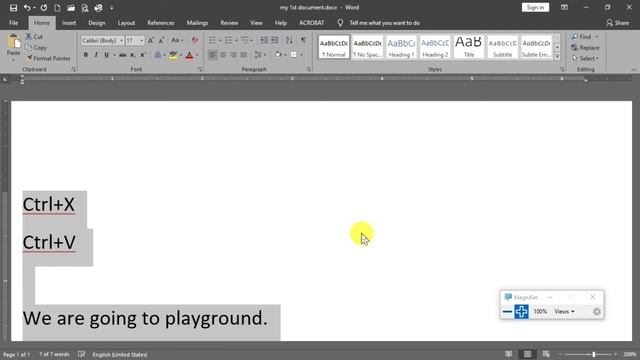Open the font size dropdown
The width and height of the screenshot is (640, 360).
coord(142,40)
